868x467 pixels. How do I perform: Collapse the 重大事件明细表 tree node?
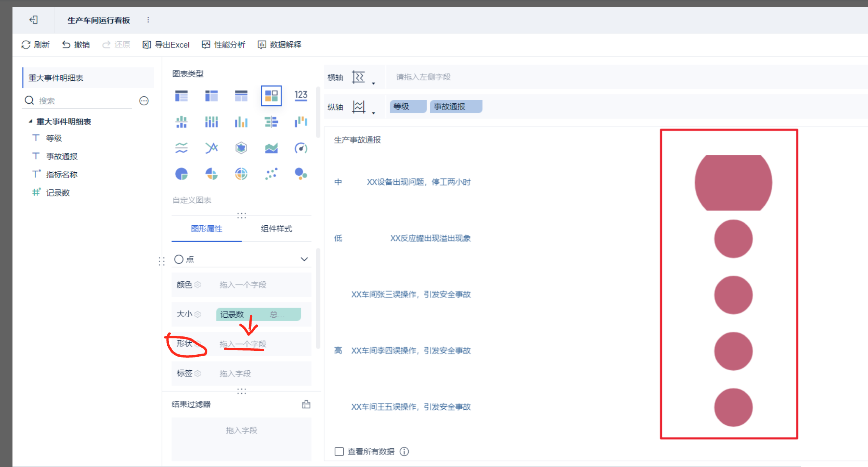click(x=30, y=122)
